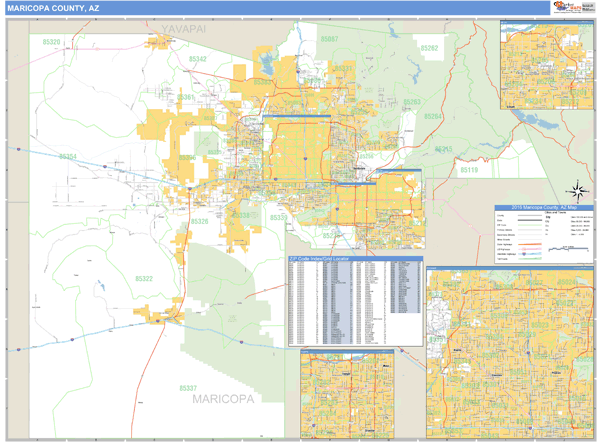Click ZIP code label 85326
This screenshot has width=600, height=442.
click(x=200, y=222)
